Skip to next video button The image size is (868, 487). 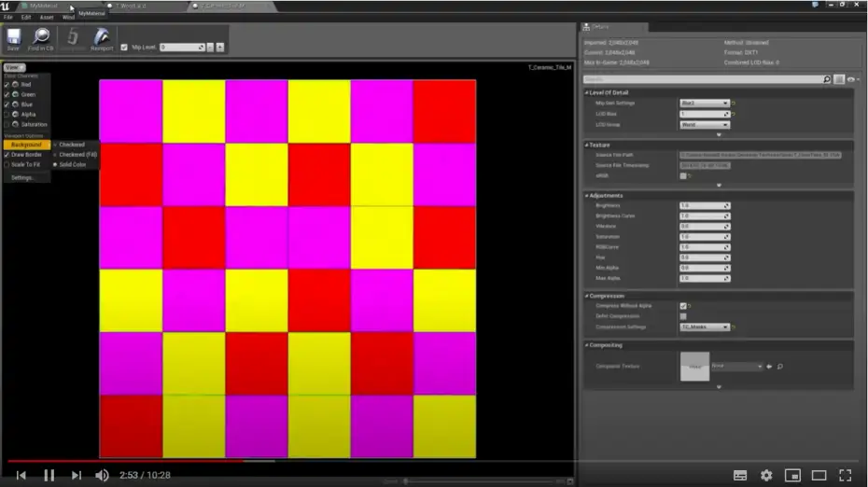click(x=77, y=476)
